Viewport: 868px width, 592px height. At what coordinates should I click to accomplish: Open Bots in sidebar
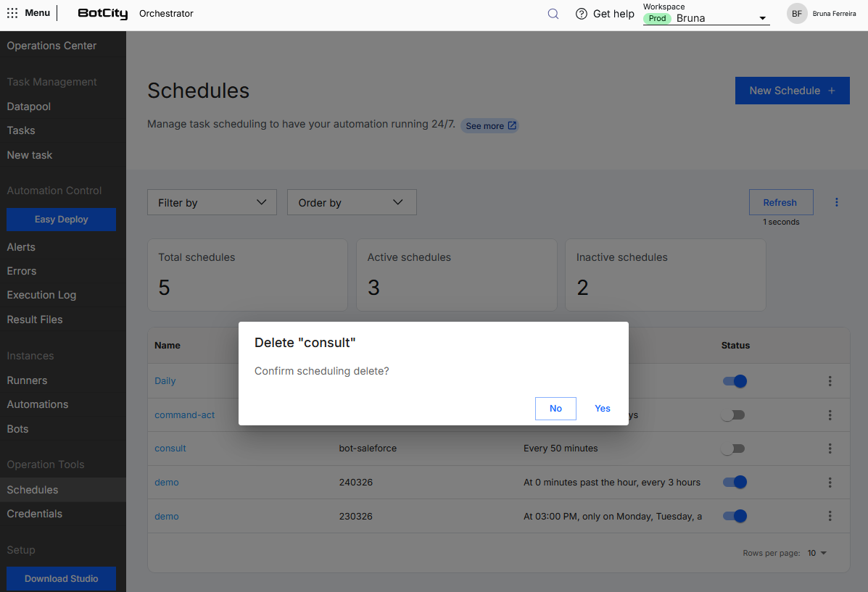(x=17, y=430)
